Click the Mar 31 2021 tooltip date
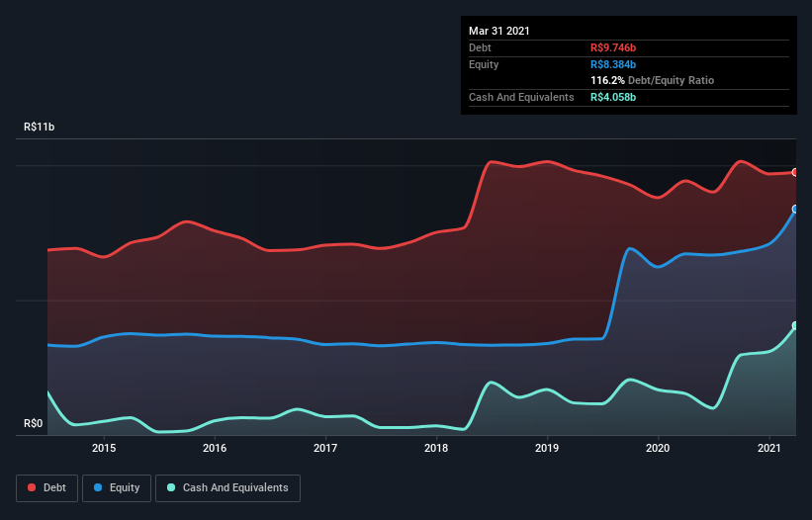 tap(499, 31)
